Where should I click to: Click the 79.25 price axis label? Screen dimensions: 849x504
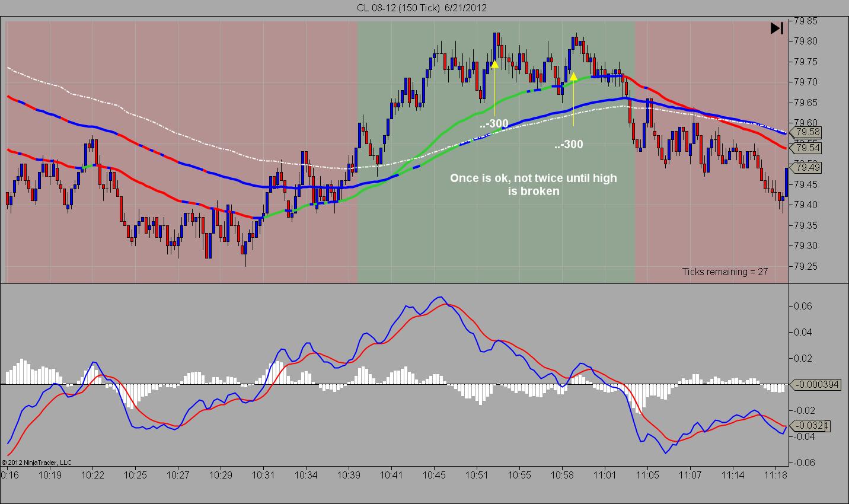806,266
